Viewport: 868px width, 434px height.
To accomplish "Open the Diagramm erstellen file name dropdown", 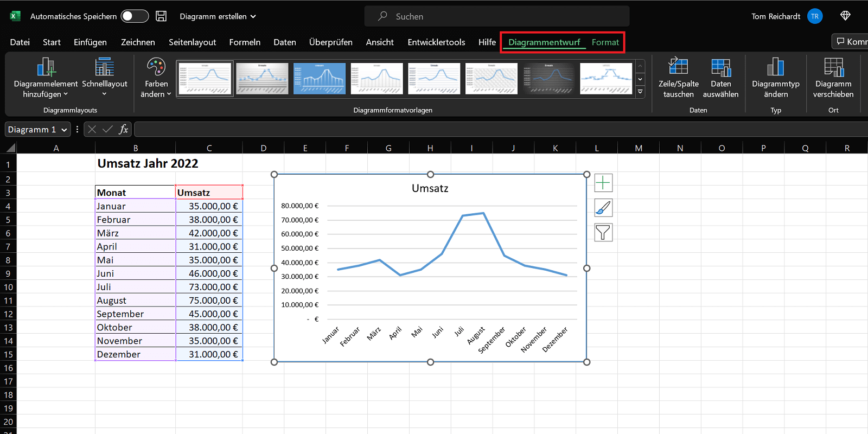I will click(x=218, y=16).
